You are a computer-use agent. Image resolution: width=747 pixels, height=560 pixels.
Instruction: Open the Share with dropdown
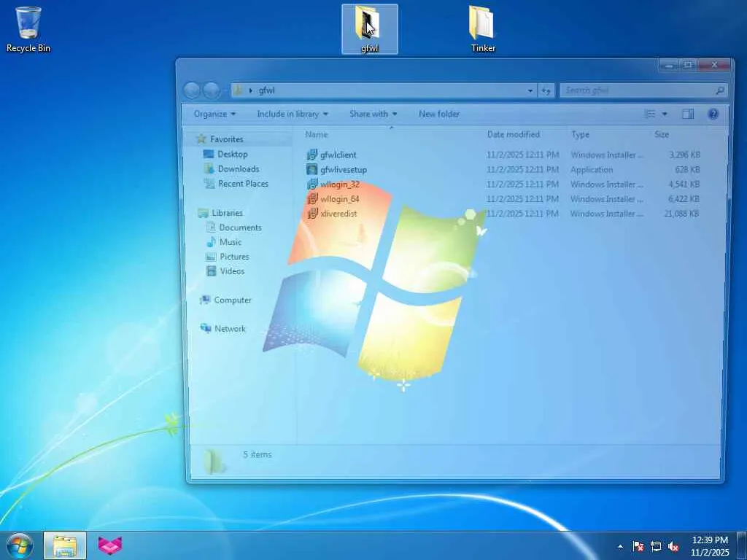[x=373, y=114]
